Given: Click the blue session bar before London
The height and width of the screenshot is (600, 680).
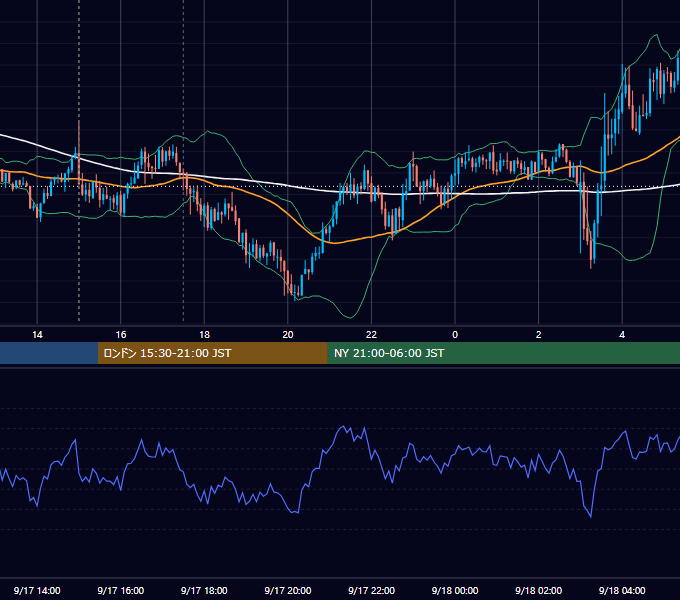Looking at the screenshot, I should pos(49,353).
